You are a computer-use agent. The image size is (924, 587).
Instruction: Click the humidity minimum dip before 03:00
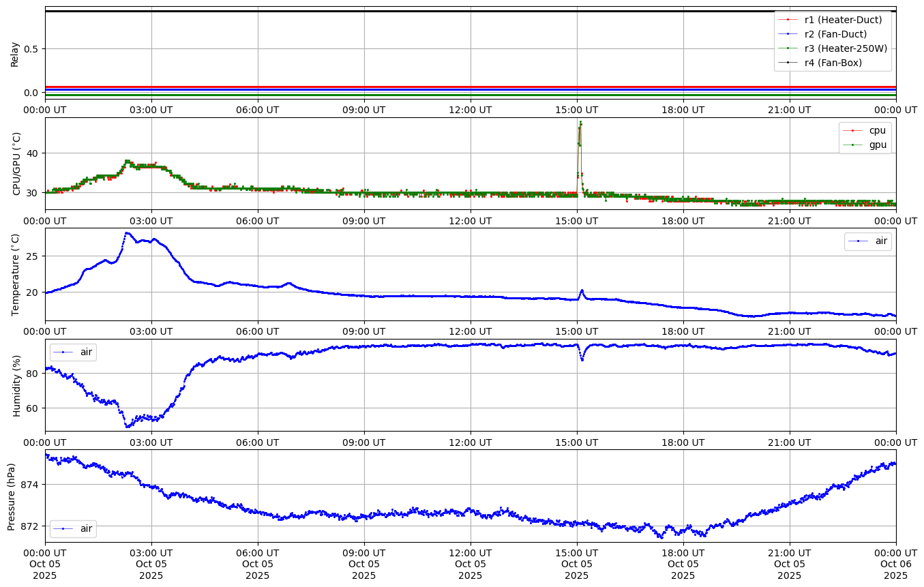pos(128,426)
